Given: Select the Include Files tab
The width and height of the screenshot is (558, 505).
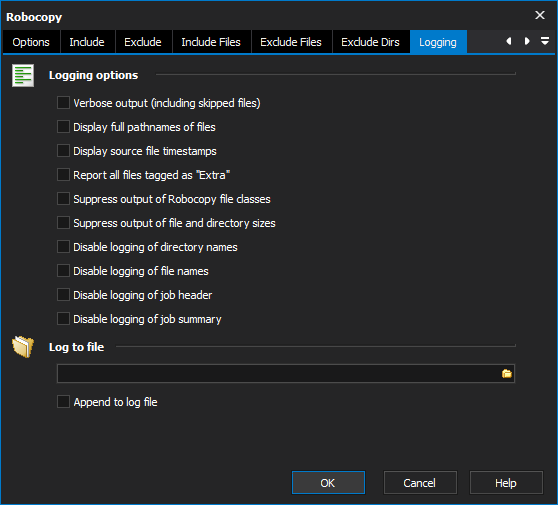Looking at the screenshot, I should click(x=211, y=42).
